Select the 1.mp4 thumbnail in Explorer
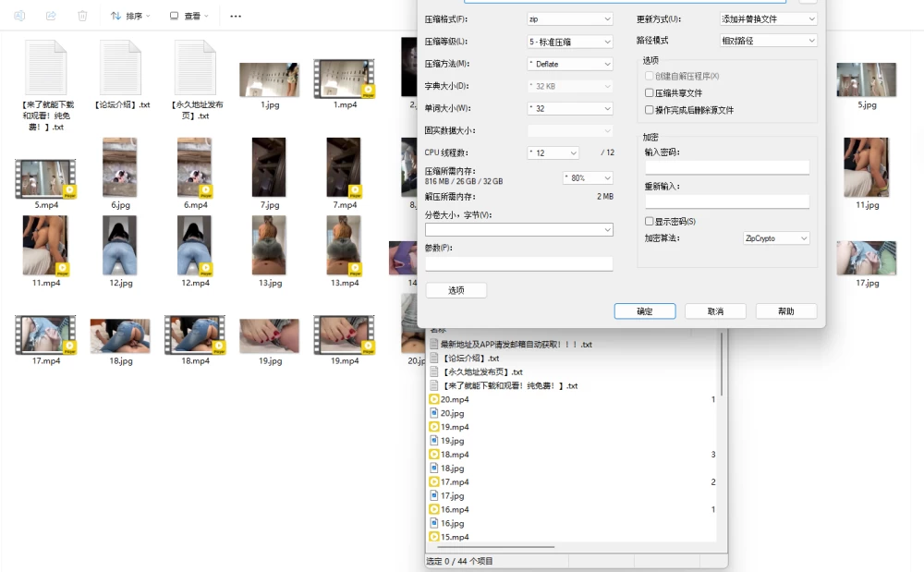The image size is (924, 572). (344, 79)
